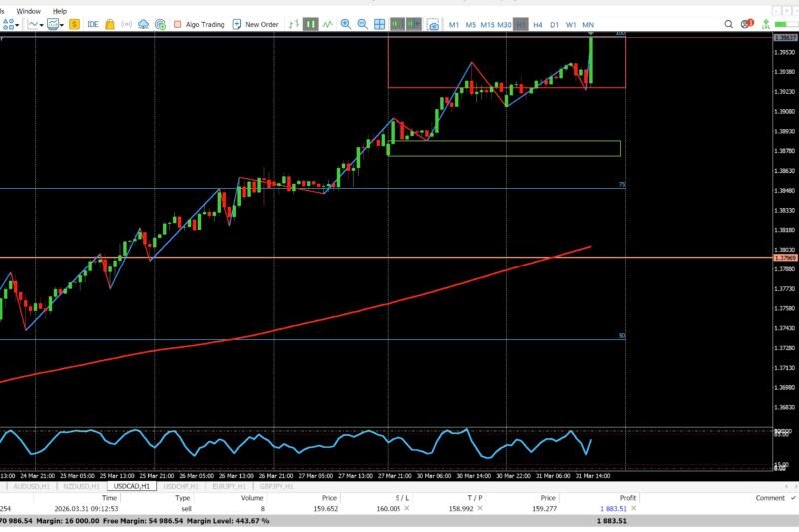Click the green connection status bar
The height and width of the screenshot is (532, 799).
click(786, 24)
